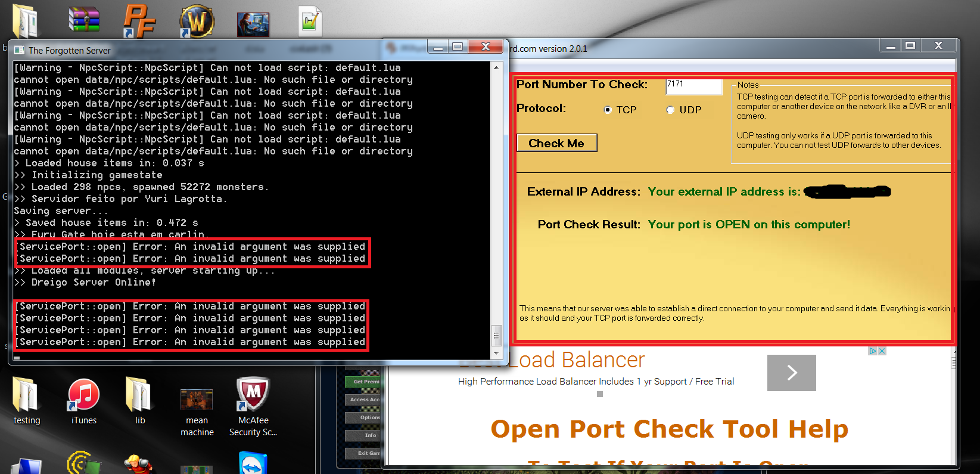The height and width of the screenshot is (474, 980).
Task: Launch the TeamViewer desktop icon
Action: pyautogui.click(x=253, y=463)
